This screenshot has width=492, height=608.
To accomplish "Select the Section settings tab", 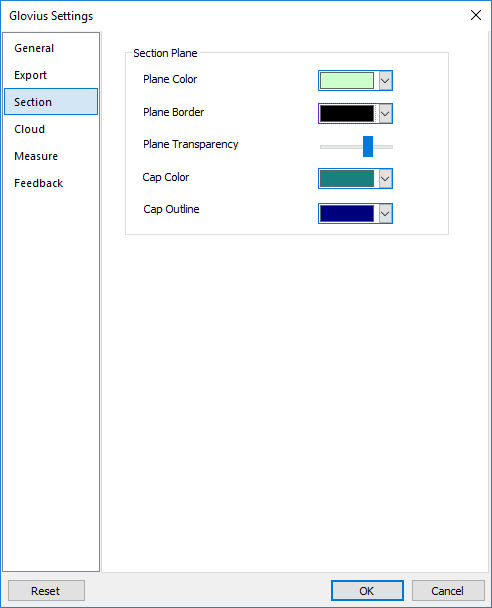I will (51, 102).
